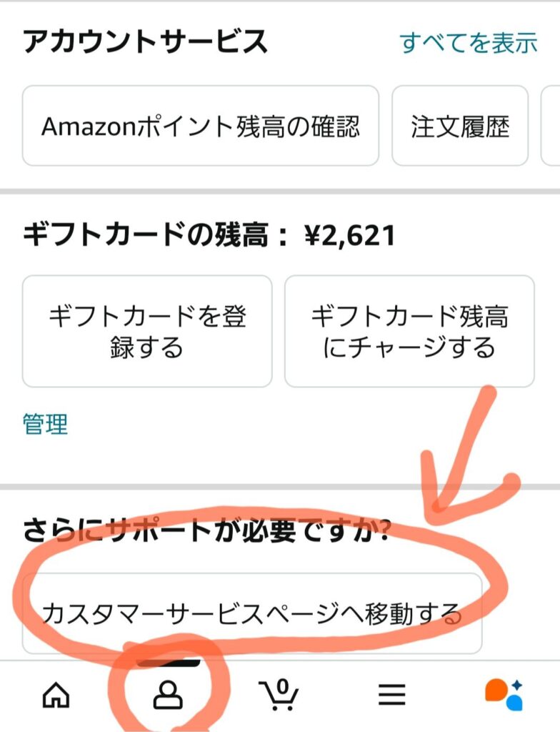Screen dimensions: 560x732
Task: Launch the Rufus AI assistant icon
Action: click(504, 693)
